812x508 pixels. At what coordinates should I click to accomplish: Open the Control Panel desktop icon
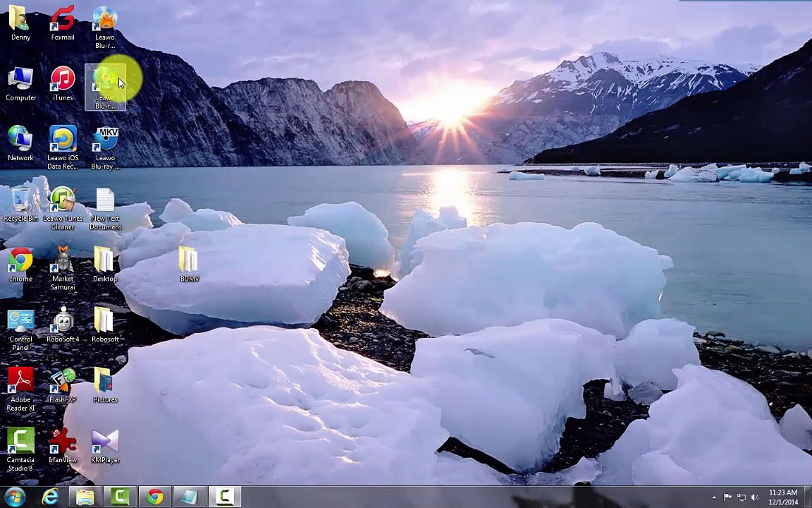(20, 329)
